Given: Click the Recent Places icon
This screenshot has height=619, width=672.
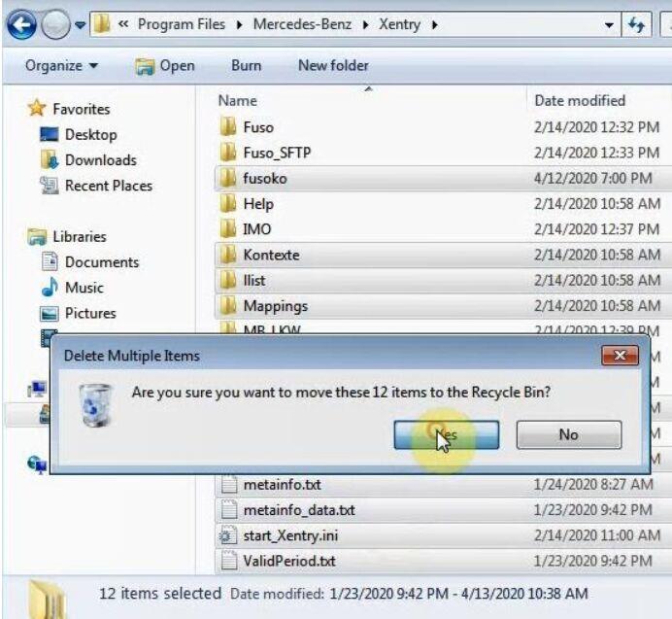Looking at the screenshot, I should coord(50,186).
